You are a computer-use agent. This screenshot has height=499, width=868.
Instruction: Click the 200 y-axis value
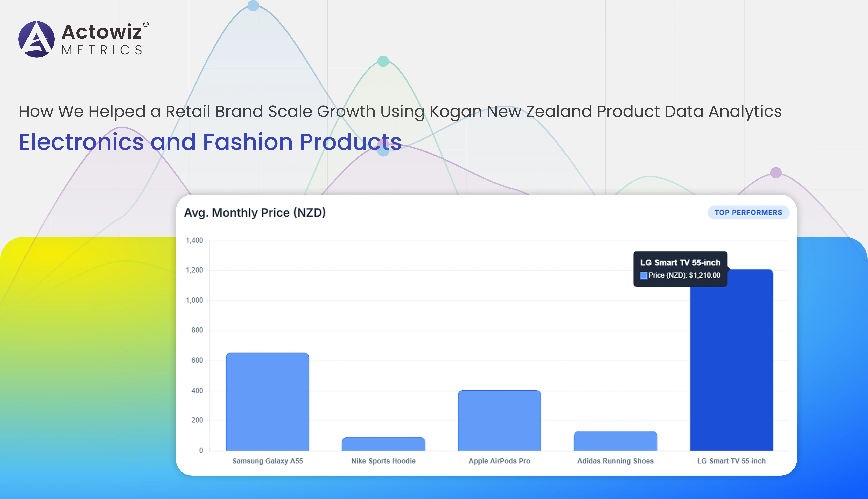click(197, 420)
